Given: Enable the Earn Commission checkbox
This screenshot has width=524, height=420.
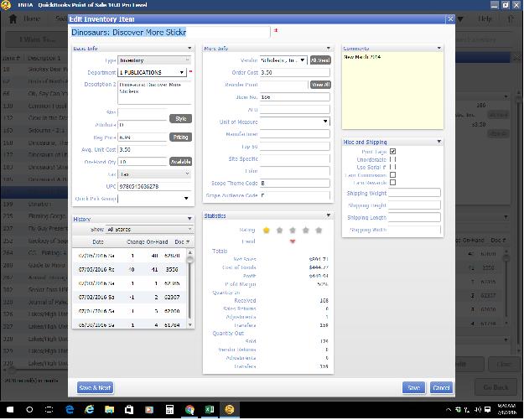Looking at the screenshot, I should click(392, 174).
